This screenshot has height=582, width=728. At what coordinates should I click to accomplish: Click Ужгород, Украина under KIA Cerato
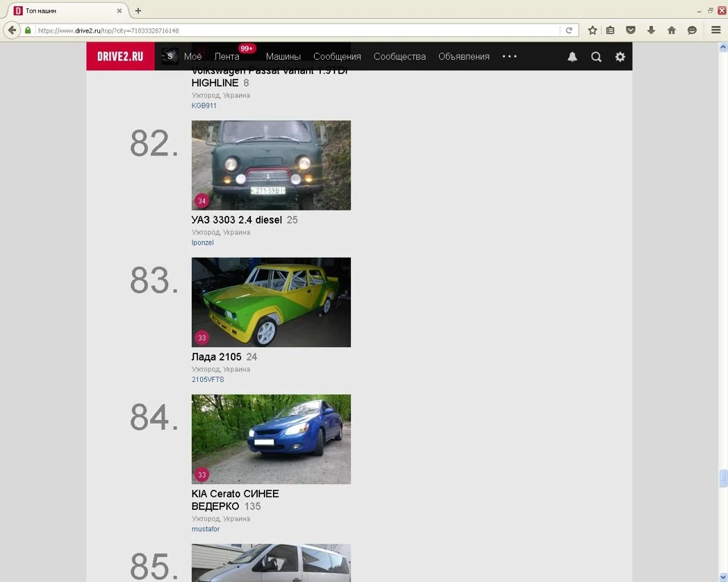(x=221, y=518)
